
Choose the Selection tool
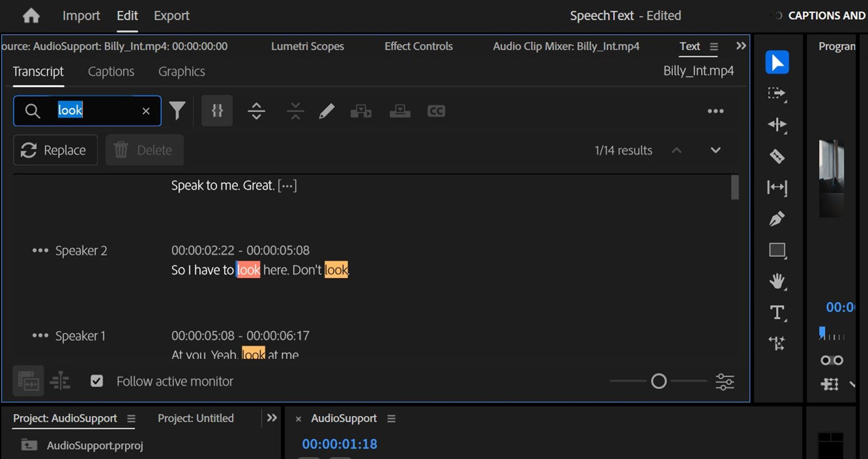tap(777, 62)
